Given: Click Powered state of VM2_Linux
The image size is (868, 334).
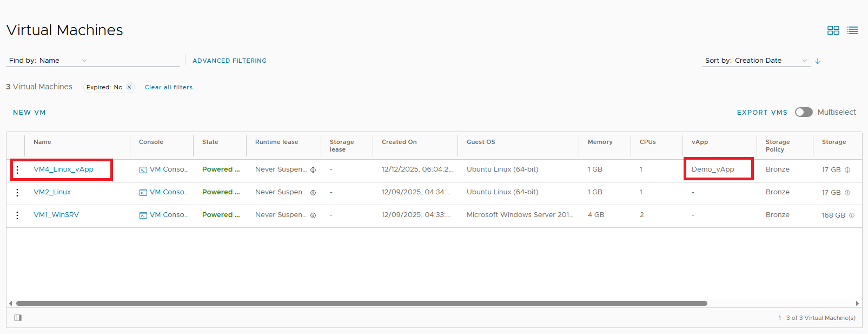Looking at the screenshot, I should 221,192.
